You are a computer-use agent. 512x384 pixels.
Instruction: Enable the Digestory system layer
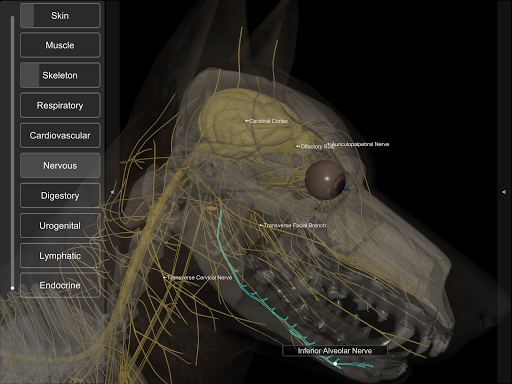point(60,195)
